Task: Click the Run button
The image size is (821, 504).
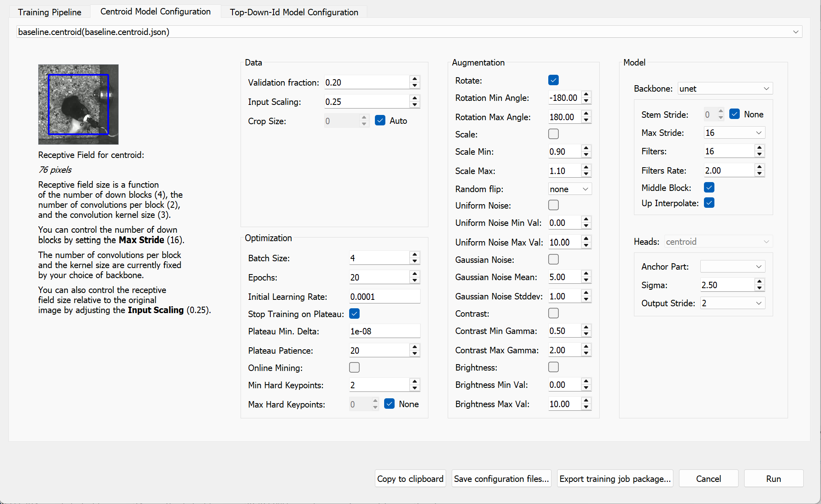Action: pos(773,479)
